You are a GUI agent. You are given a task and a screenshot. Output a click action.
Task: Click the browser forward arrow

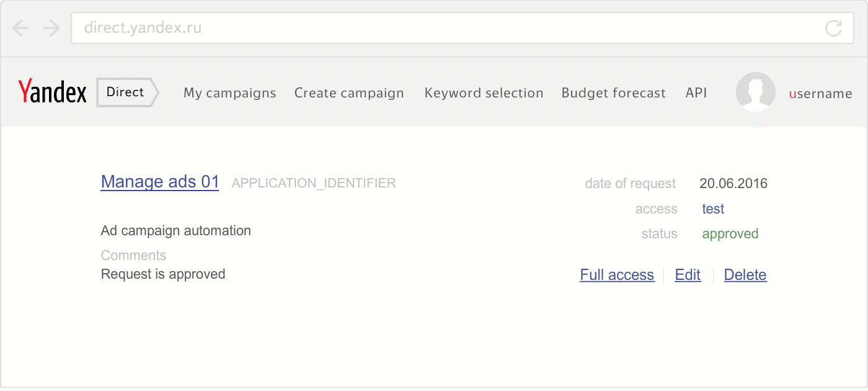click(x=51, y=28)
